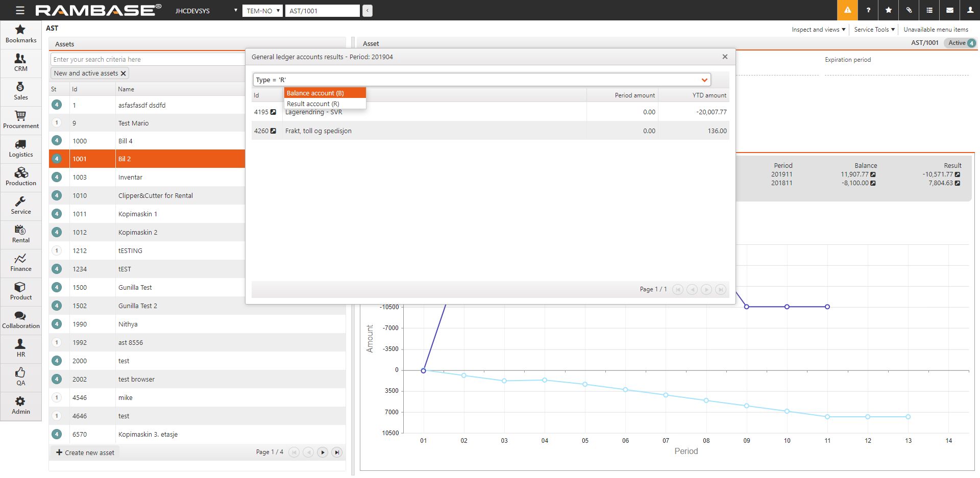Choose Balance account (B) option
The image size is (980, 478).
(x=315, y=93)
